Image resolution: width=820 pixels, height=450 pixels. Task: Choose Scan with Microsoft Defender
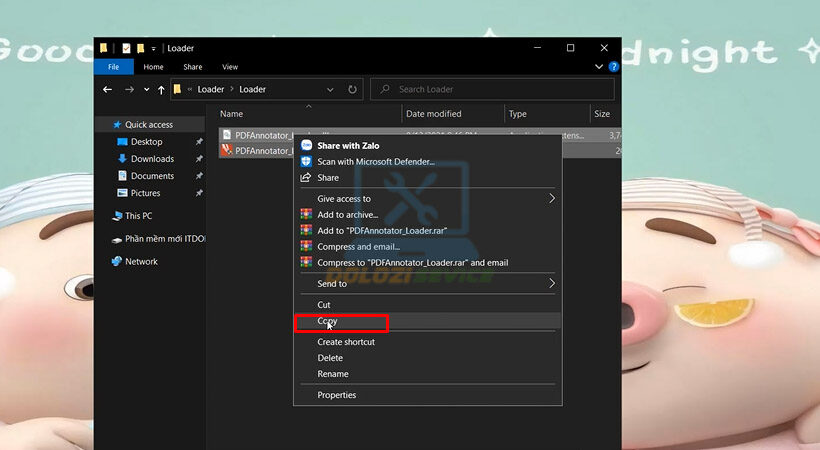(375, 161)
